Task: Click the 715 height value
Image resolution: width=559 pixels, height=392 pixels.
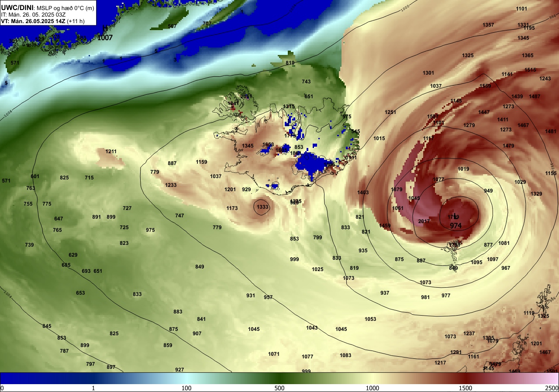Action: coord(89,178)
